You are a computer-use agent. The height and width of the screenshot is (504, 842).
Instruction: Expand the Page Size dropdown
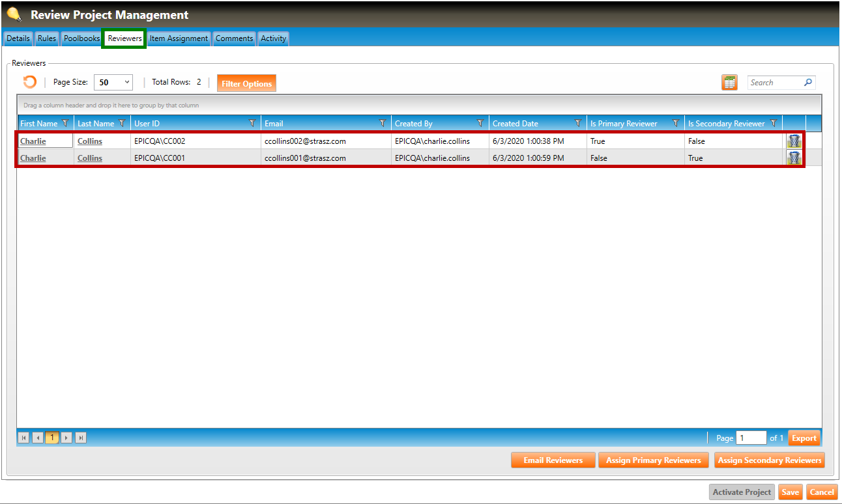coord(126,83)
